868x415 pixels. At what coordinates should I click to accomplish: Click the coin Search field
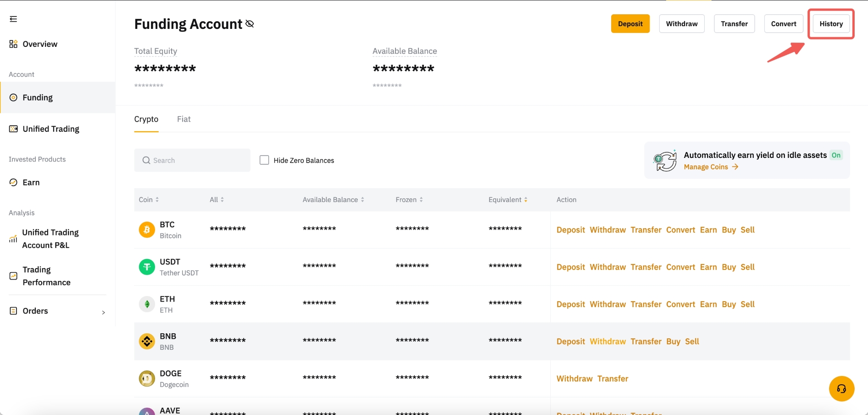tap(192, 160)
